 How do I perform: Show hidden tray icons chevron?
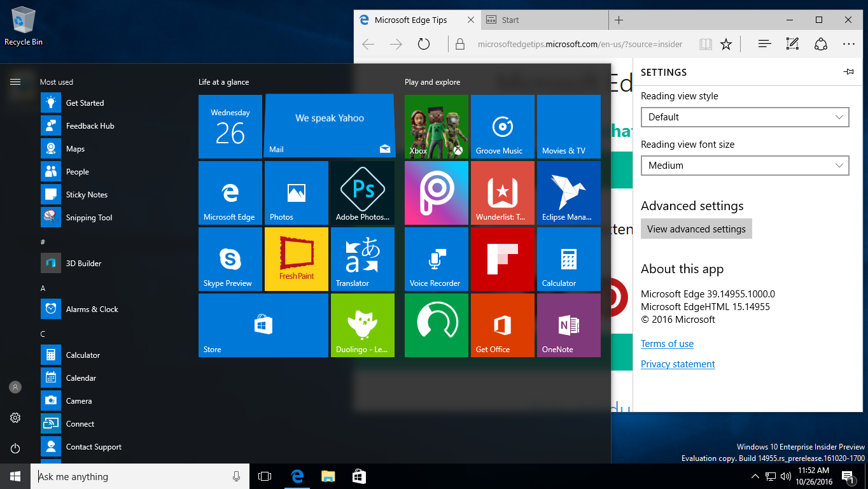(755, 476)
